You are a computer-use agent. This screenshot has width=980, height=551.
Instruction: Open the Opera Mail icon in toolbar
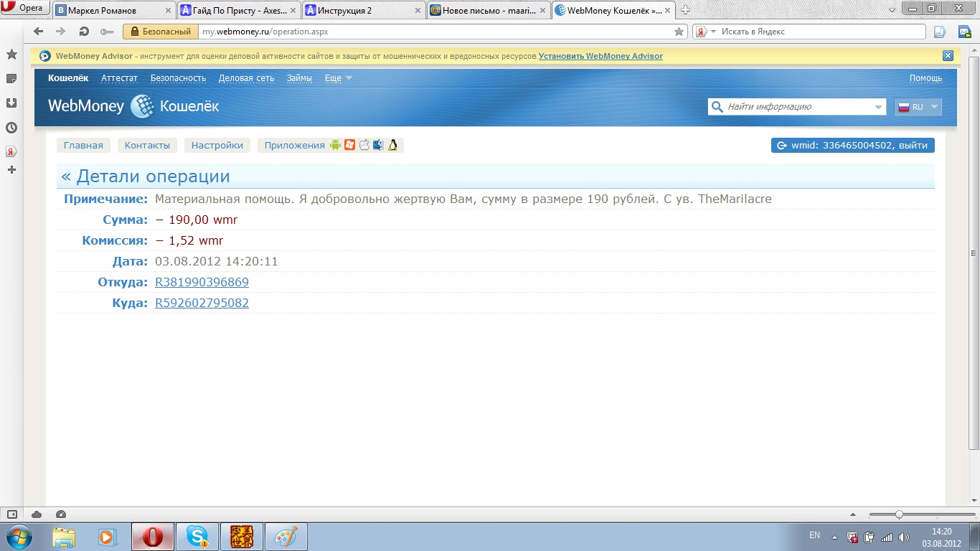(x=965, y=32)
